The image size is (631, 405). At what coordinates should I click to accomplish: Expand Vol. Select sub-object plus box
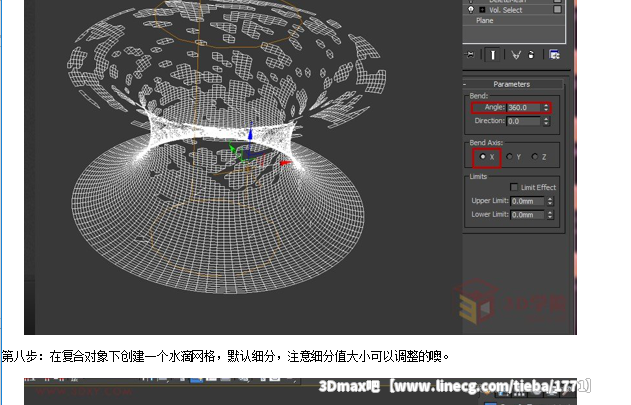click(x=482, y=10)
